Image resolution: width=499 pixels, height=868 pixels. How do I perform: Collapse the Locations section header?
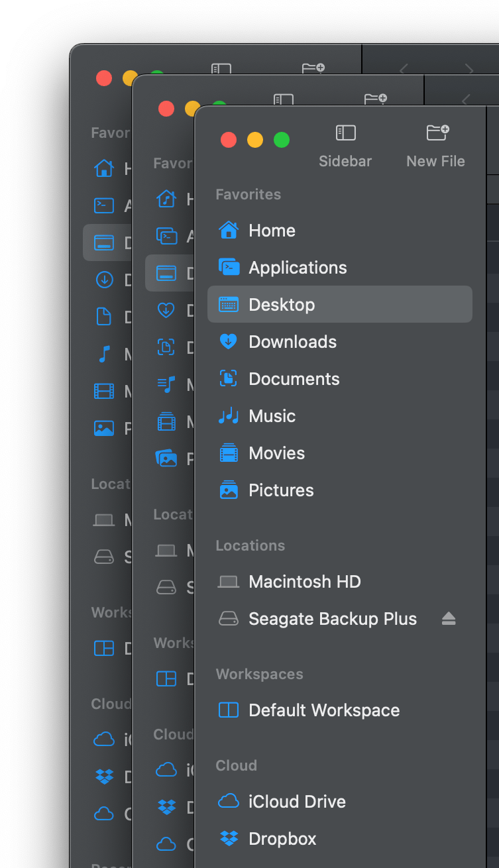click(x=250, y=545)
